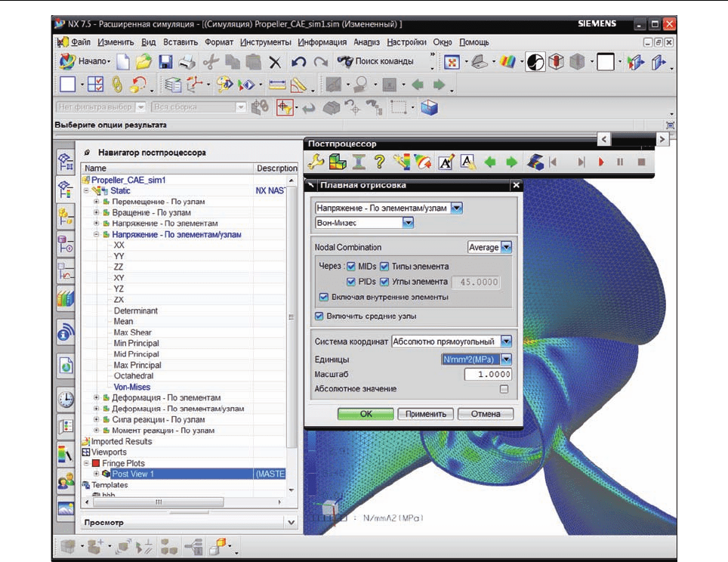Click the clock history icon in sidebar
Screen dimensions: 728x562
(x=66, y=400)
